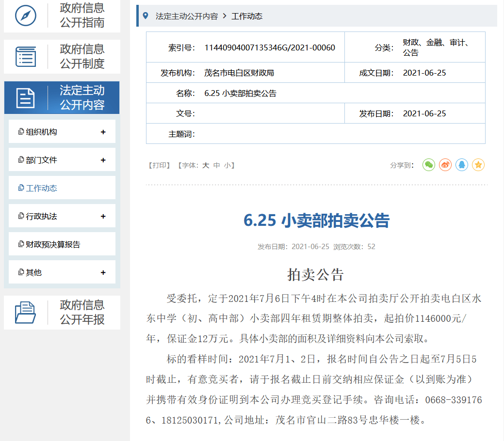
Task: Click the page icon beside 工作动态
Action: tap(21, 188)
